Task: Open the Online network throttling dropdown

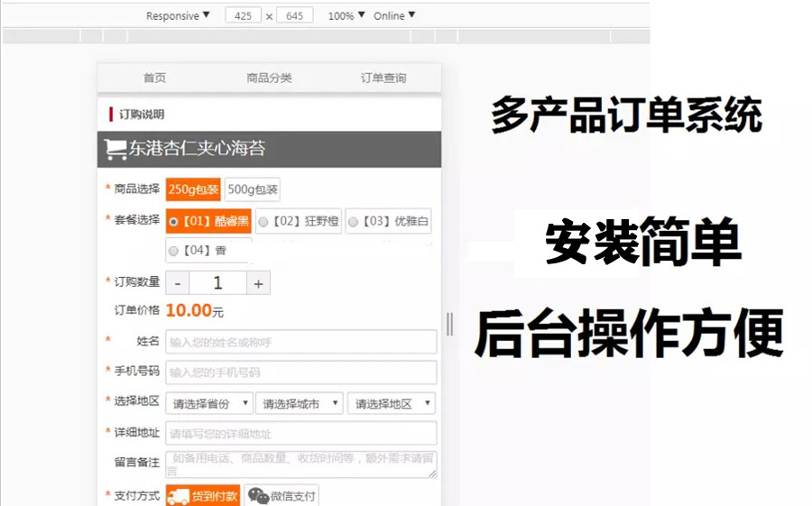Action: pyautogui.click(x=394, y=15)
